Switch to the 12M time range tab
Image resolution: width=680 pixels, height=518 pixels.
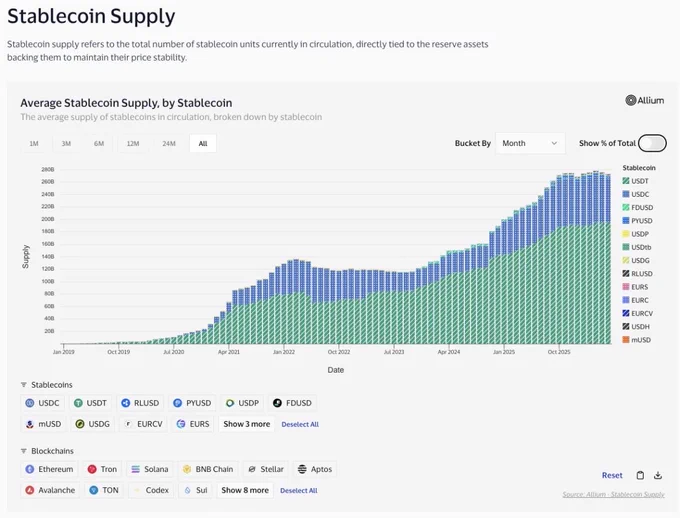(x=133, y=144)
